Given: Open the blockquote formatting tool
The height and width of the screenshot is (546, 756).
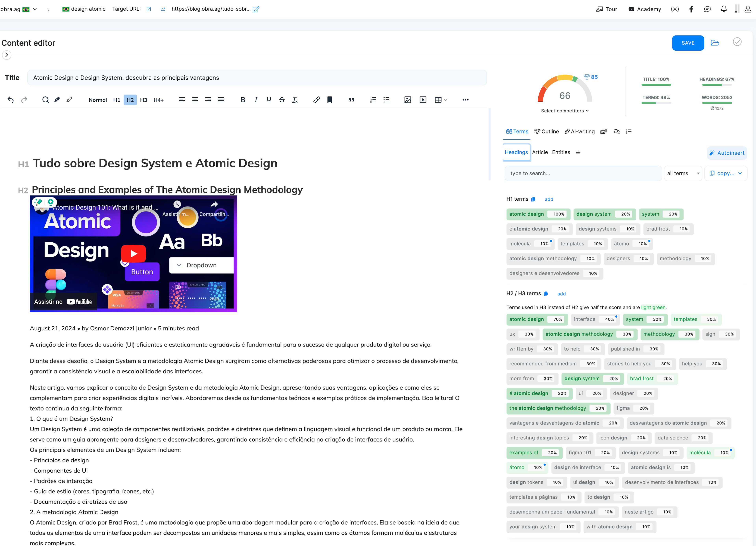Looking at the screenshot, I should (351, 100).
